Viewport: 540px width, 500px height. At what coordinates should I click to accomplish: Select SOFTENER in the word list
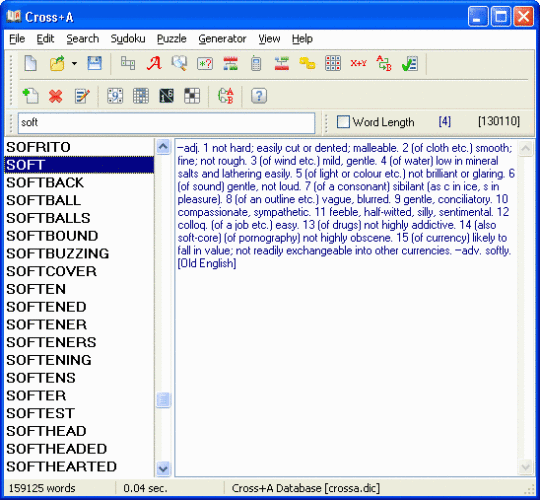[x=79, y=324]
